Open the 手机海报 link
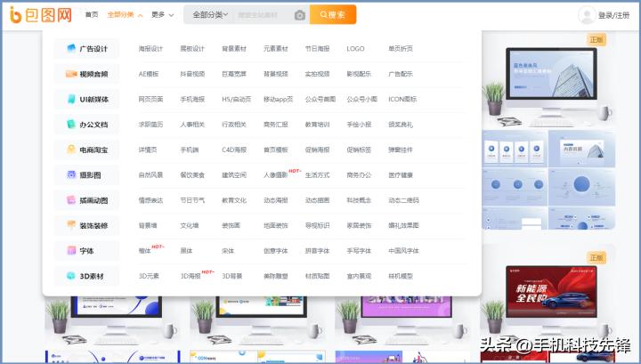Screen dimensions: 641x364 point(192,100)
